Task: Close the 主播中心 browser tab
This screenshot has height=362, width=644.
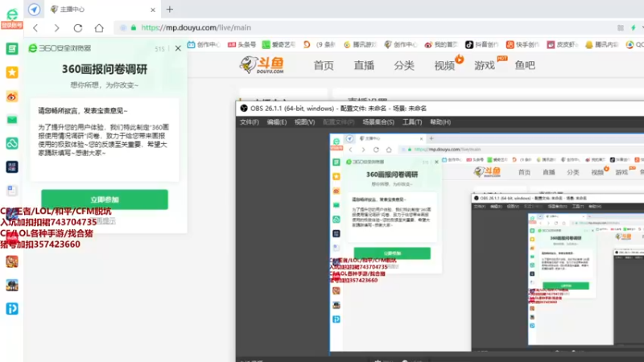Action: [153, 10]
